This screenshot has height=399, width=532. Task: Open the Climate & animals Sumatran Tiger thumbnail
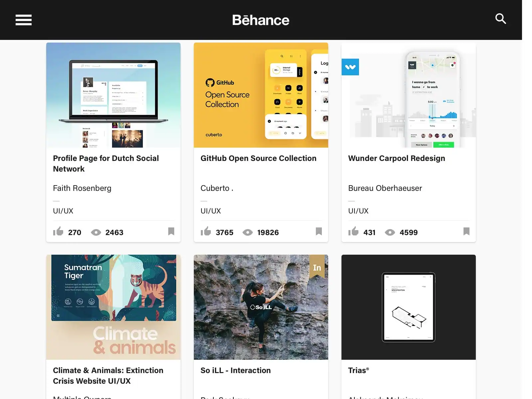click(113, 307)
